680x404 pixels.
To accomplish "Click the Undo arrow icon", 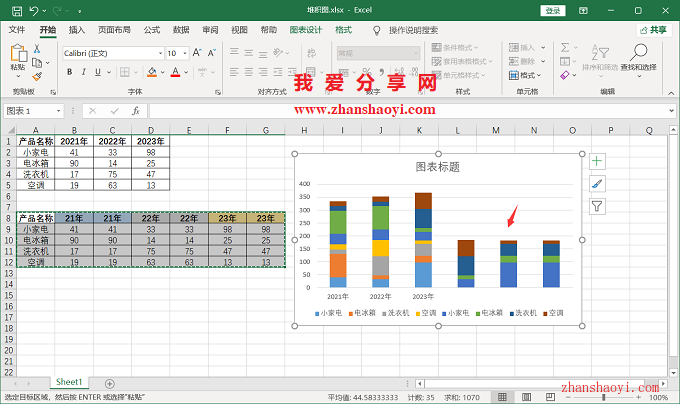I will [34, 10].
